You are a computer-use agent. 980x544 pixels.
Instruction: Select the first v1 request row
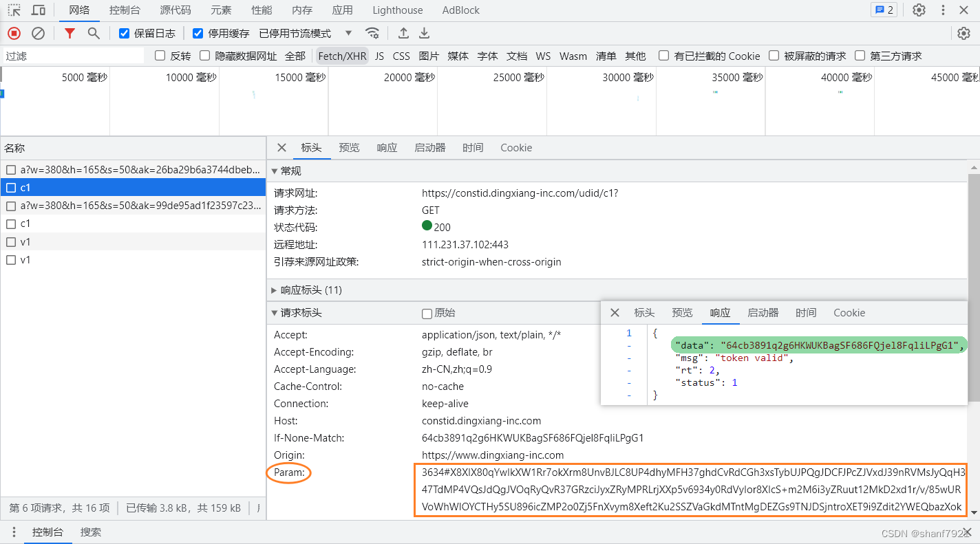(133, 242)
